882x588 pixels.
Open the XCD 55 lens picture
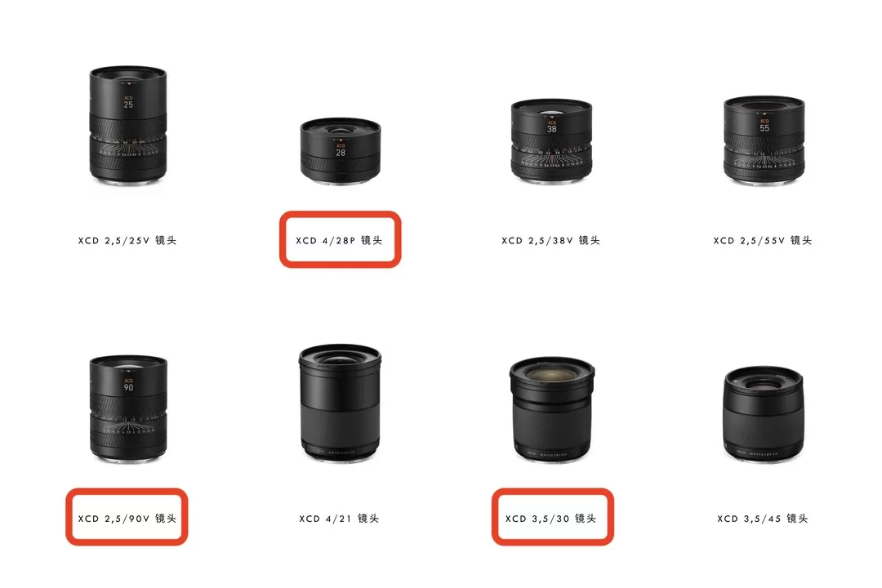[x=764, y=140]
